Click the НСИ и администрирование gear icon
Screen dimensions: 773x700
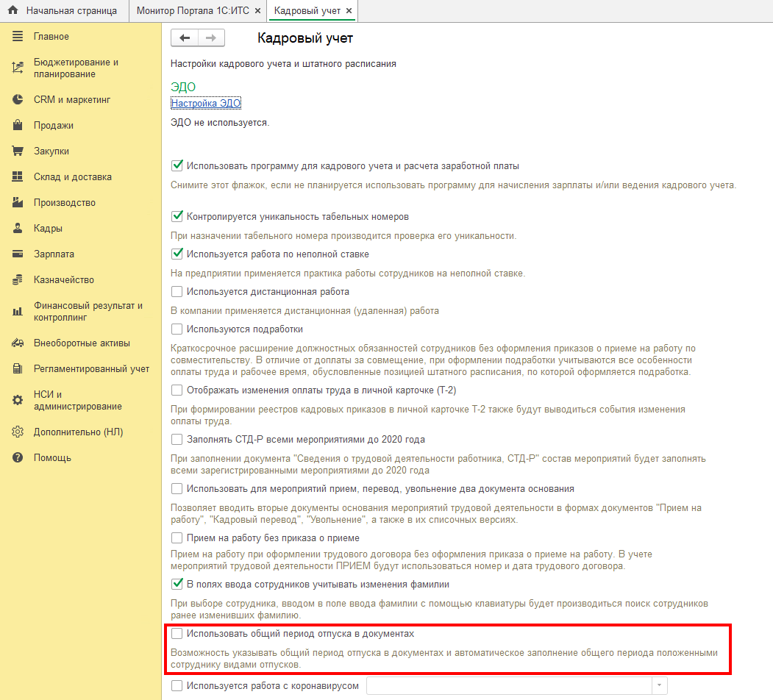click(18, 400)
